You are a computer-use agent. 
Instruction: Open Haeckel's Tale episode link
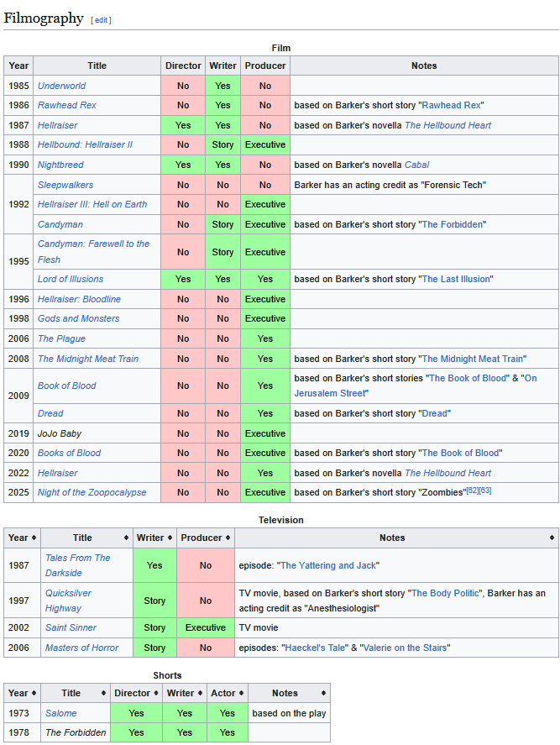click(x=315, y=648)
